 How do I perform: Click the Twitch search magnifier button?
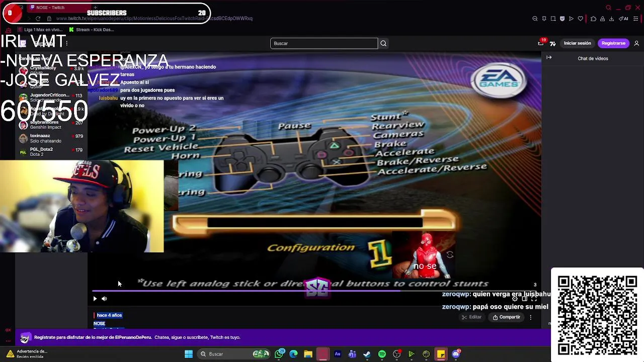click(383, 43)
